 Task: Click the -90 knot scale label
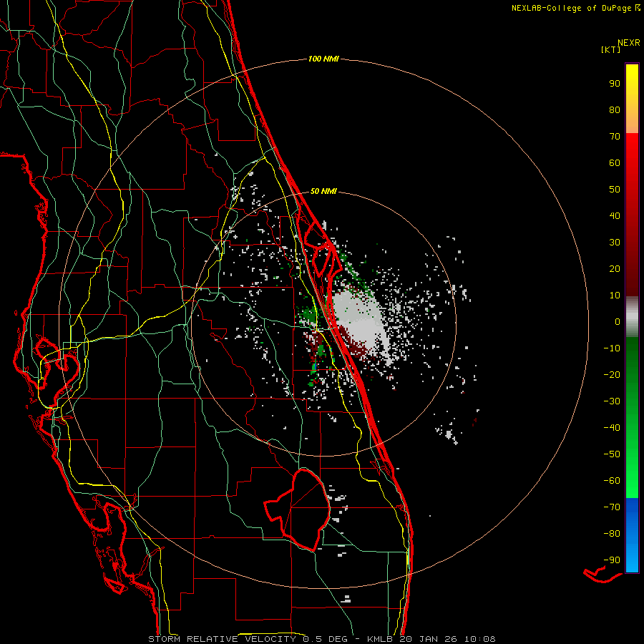pyautogui.click(x=612, y=560)
